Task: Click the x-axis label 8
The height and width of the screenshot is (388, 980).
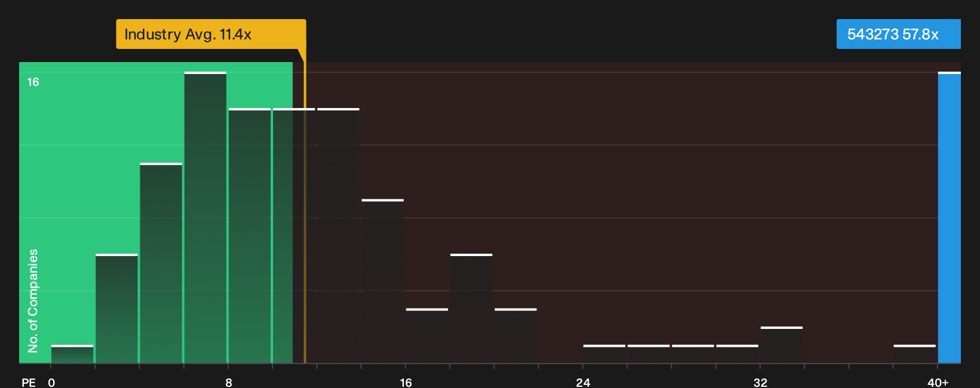Action: pos(229,382)
